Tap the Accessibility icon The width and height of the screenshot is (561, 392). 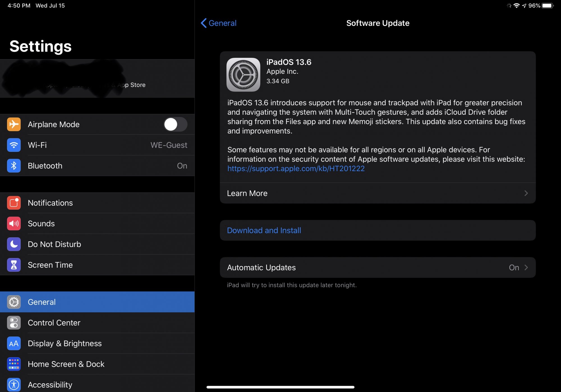[14, 384]
